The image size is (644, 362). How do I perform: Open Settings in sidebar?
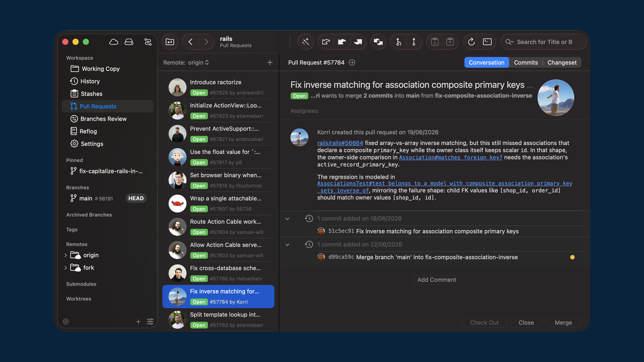pos(108,144)
